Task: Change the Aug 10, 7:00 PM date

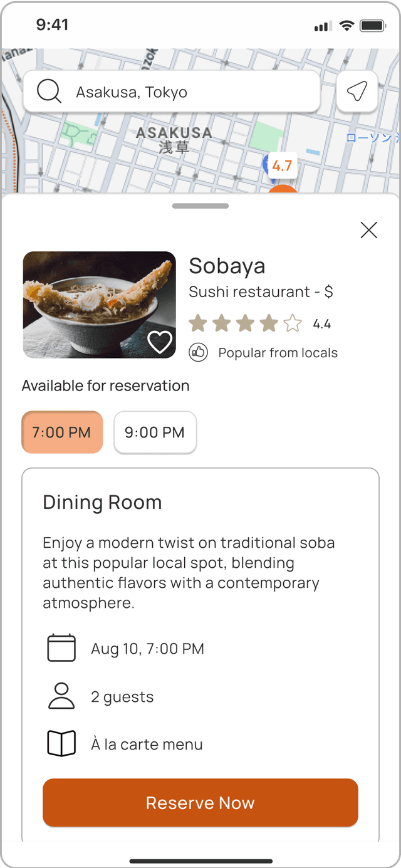Action: (x=147, y=649)
